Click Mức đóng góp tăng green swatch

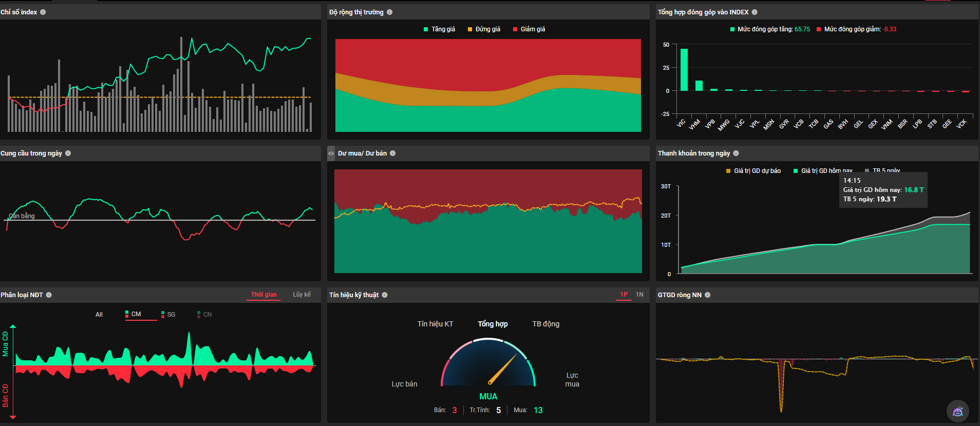[x=732, y=30]
